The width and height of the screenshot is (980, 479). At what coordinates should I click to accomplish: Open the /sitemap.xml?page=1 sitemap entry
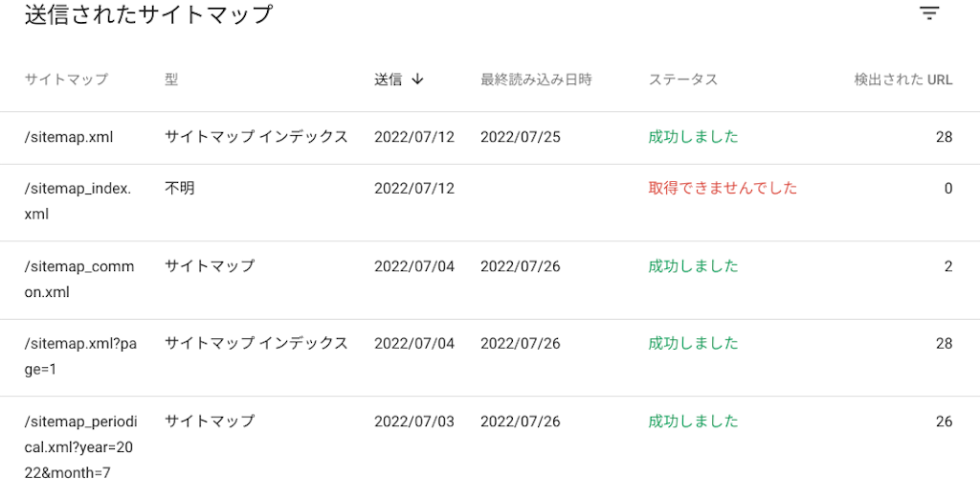[79, 356]
